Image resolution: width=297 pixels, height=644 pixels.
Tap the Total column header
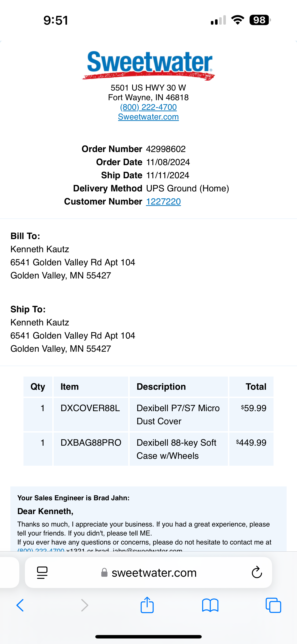click(256, 387)
